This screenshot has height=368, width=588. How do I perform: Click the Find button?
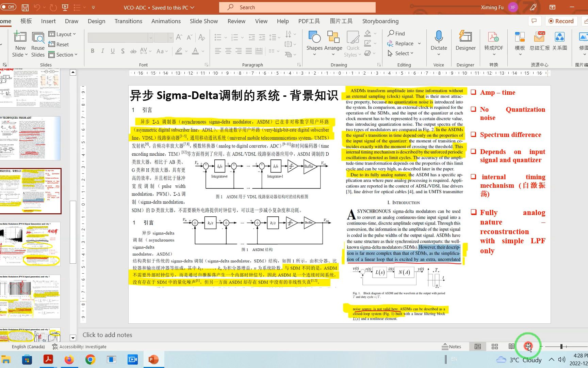(x=396, y=33)
